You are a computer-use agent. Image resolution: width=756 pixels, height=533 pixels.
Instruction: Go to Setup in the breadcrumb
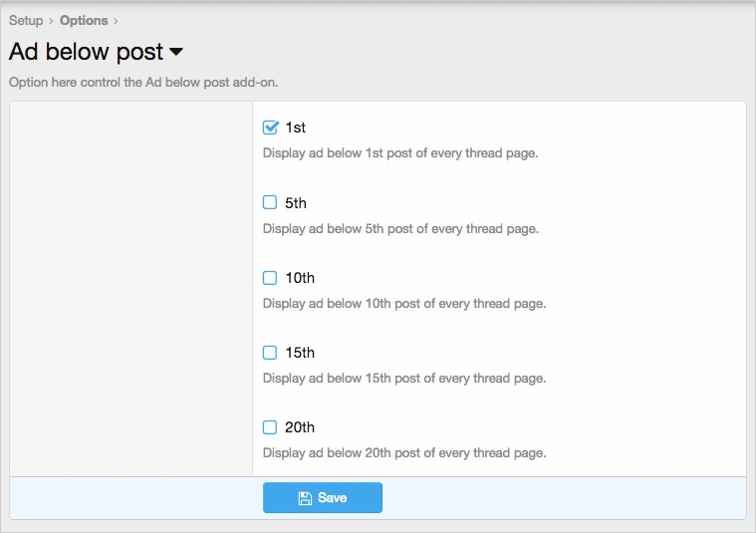tap(26, 20)
